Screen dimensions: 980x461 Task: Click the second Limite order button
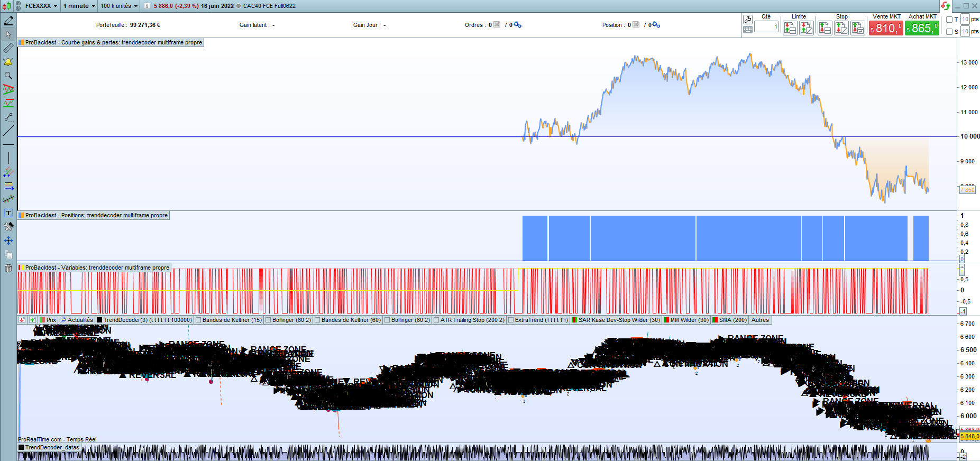[x=807, y=28]
